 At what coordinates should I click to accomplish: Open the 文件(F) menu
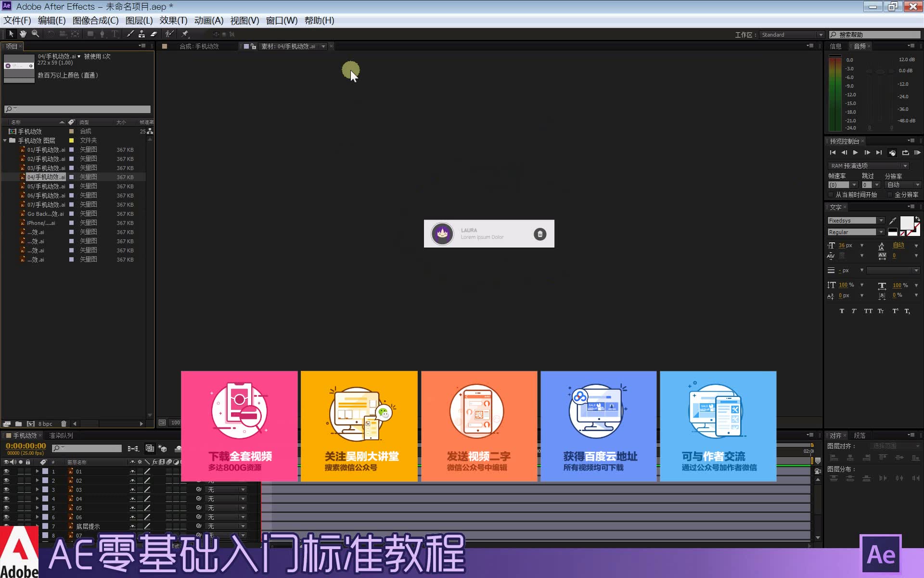pos(17,21)
